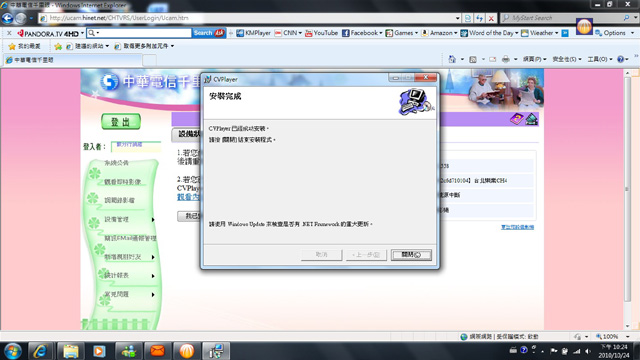Open orange mail app on taskbar

(158, 351)
